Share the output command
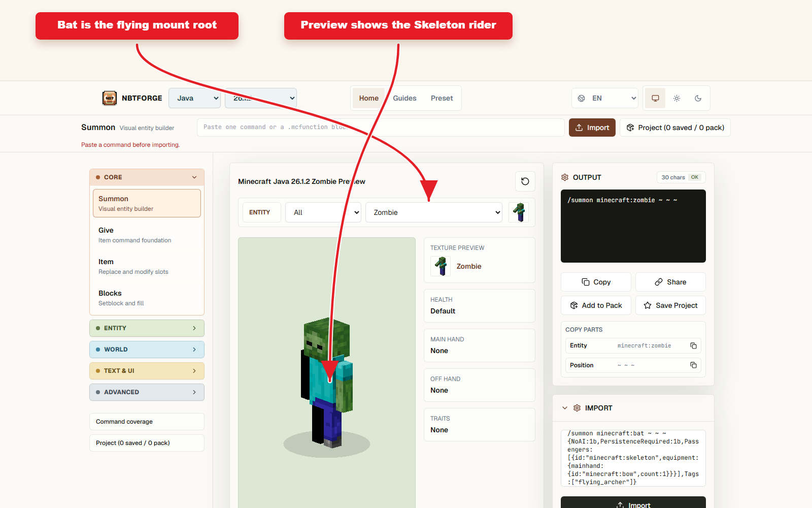The image size is (812, 508). 670,282
